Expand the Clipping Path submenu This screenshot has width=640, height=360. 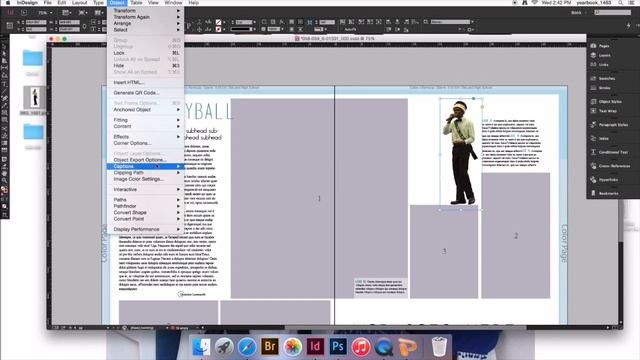point(145,173)
